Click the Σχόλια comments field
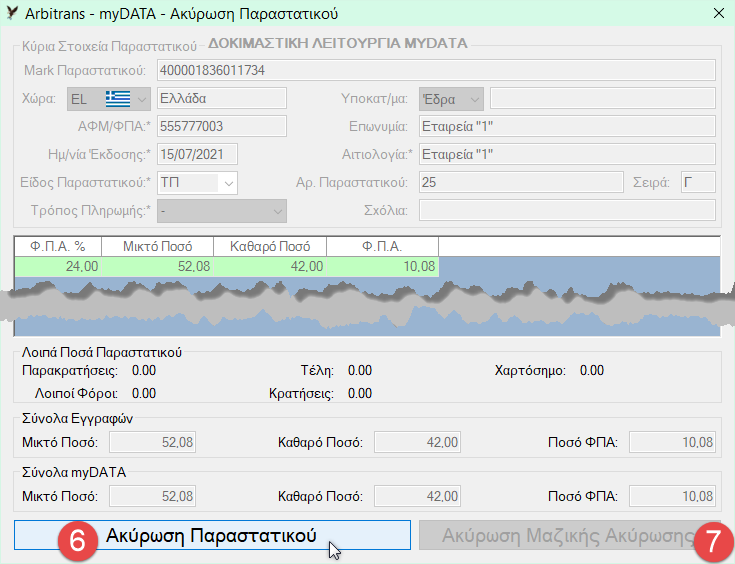The width and height of the screenshot is (735, 564). pos(567,211)
